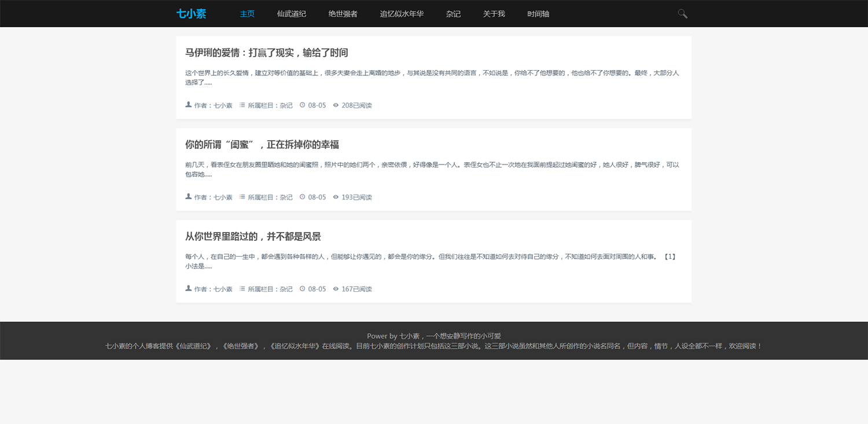This screenshot has height=424, width=868.
Task: Open the search magnifier icon
Action: (683, 14)
